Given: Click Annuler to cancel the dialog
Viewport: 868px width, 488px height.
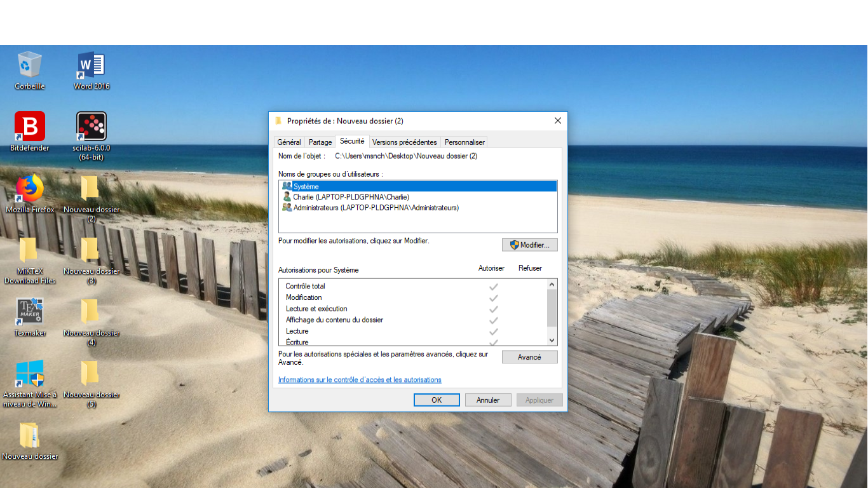Looking at the screenshot, I should [488, 400].
